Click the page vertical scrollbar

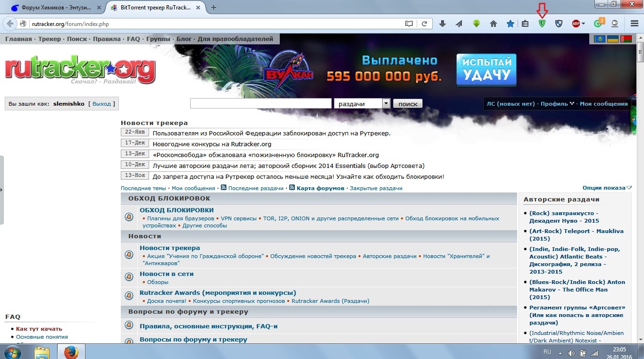pyautogui.click(x=640, y=189)
